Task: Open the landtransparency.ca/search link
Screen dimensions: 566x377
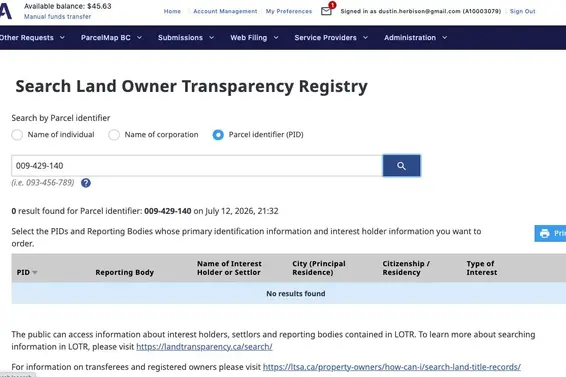Action: tap(204, 347)
